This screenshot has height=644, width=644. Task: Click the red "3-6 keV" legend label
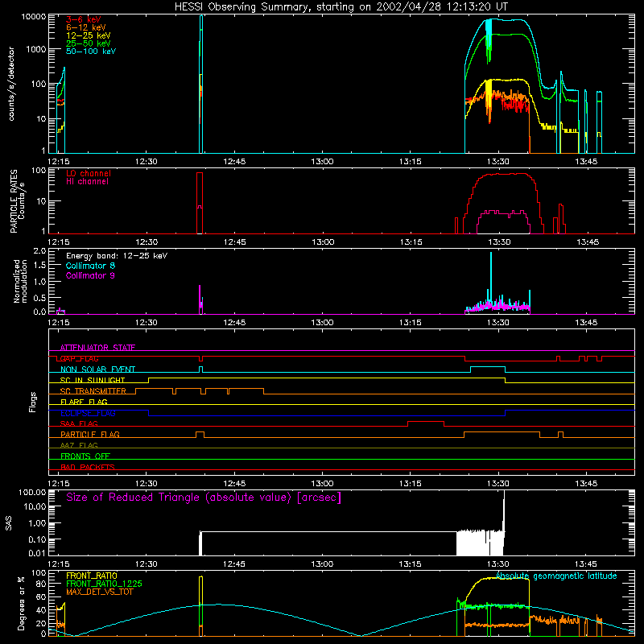(x=84, y=19)
